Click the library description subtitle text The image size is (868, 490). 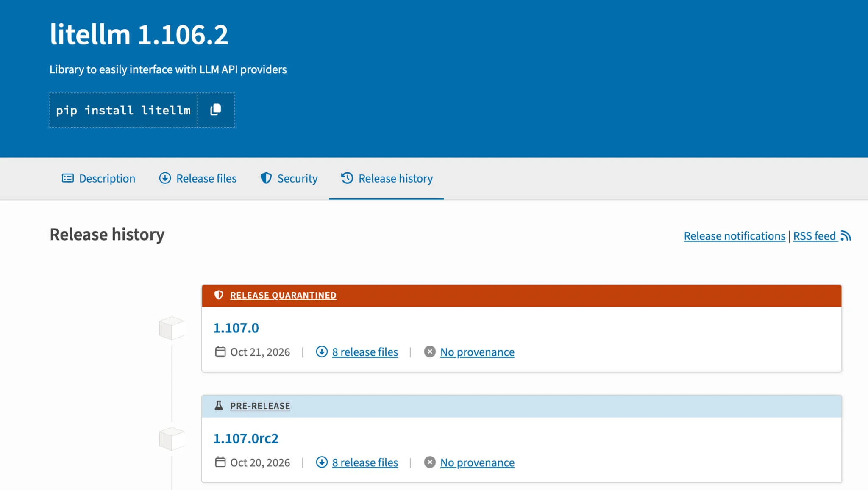[x=168, y=69]
